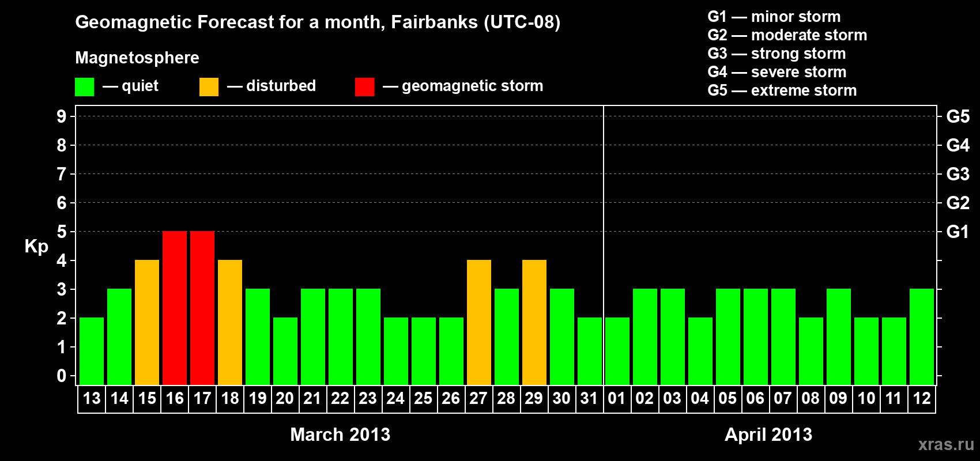Click the G2 right axis label
Screen dimensions: 980x461
point(958,203)
